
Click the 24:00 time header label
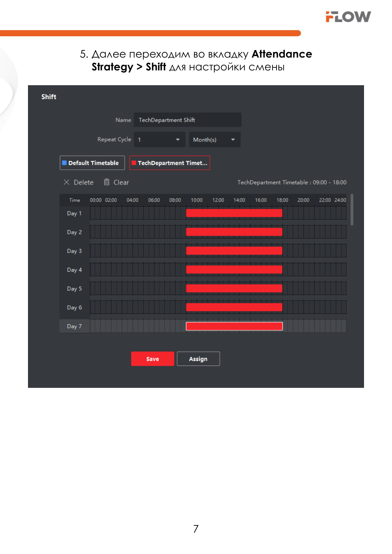pyautogui.click(x=340, y=200)
